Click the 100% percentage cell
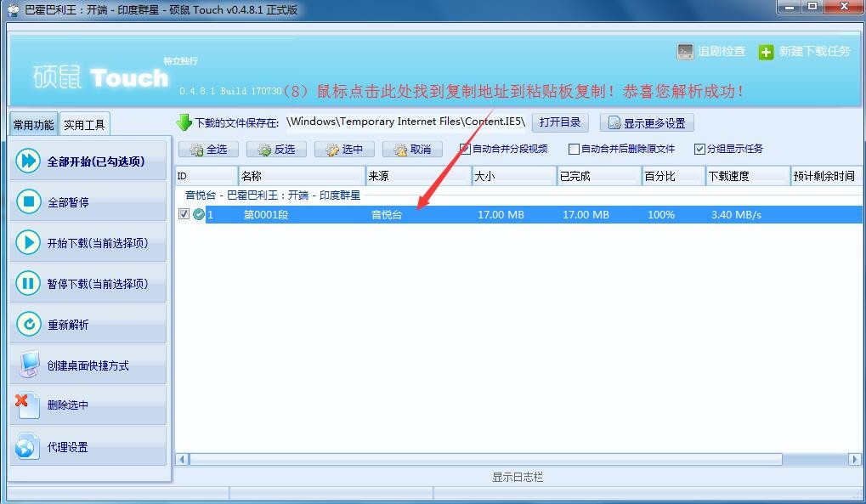 point(661,215)
